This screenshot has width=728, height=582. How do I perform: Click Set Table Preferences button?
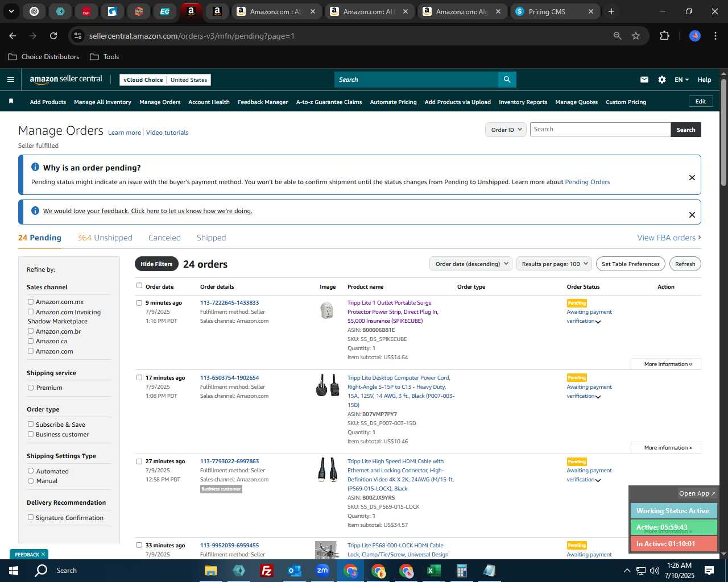coord(630,264)
